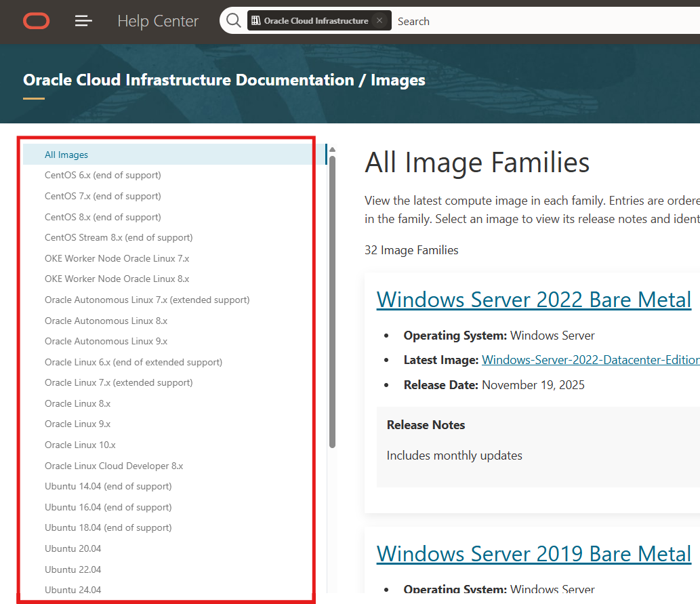
Task: Click the Release Date November 19, 2025 text
Action: click(494, 385)
